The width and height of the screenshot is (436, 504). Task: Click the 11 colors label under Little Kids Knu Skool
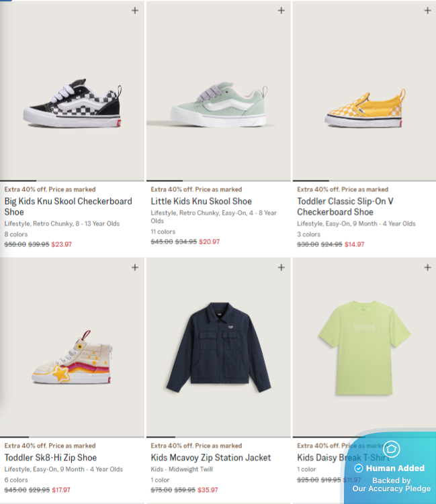pos(162,232)
